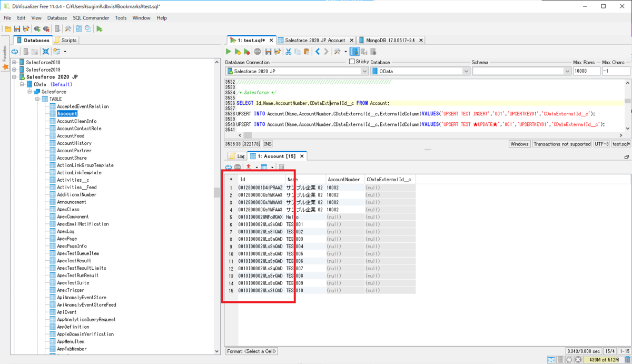
Task: Open the Tools menu
Action: pos(121,18)
